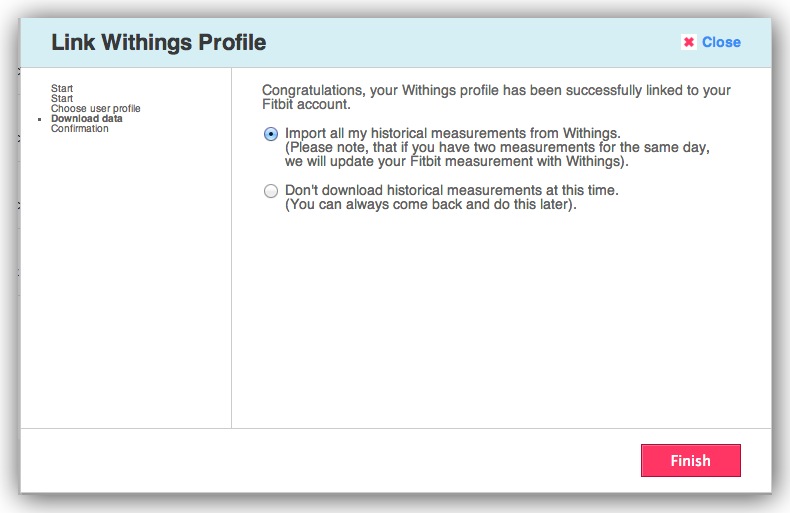Click the Congratulations message text

point(495,90)
